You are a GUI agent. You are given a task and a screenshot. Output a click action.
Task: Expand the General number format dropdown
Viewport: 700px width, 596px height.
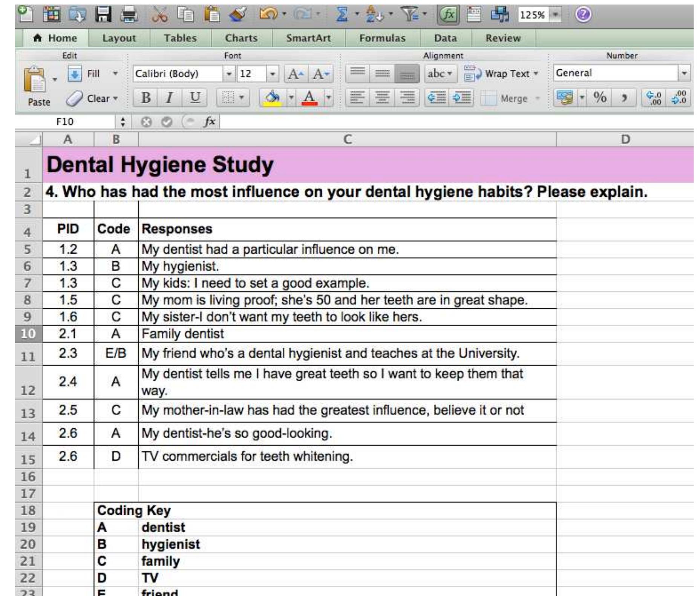[684, 73]
